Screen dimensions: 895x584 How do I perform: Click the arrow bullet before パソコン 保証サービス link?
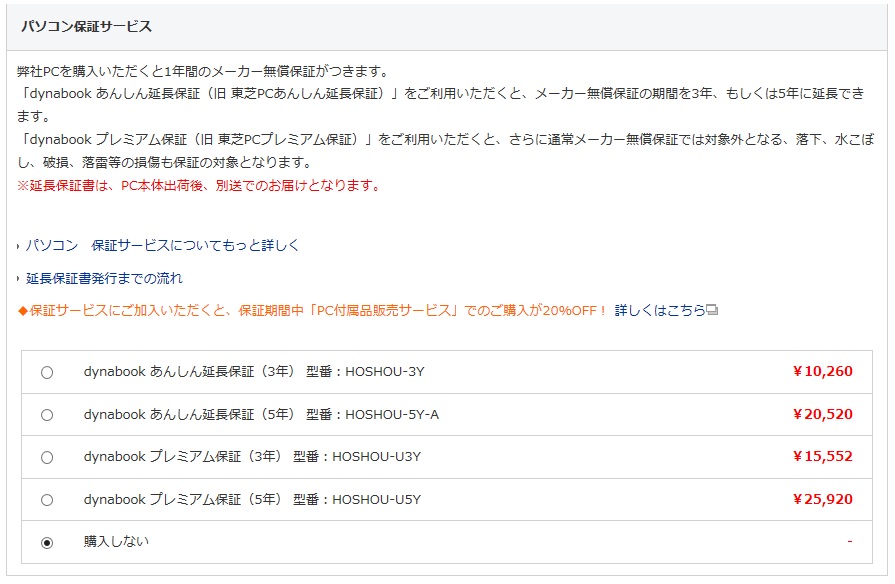click(x=18, y=247)
